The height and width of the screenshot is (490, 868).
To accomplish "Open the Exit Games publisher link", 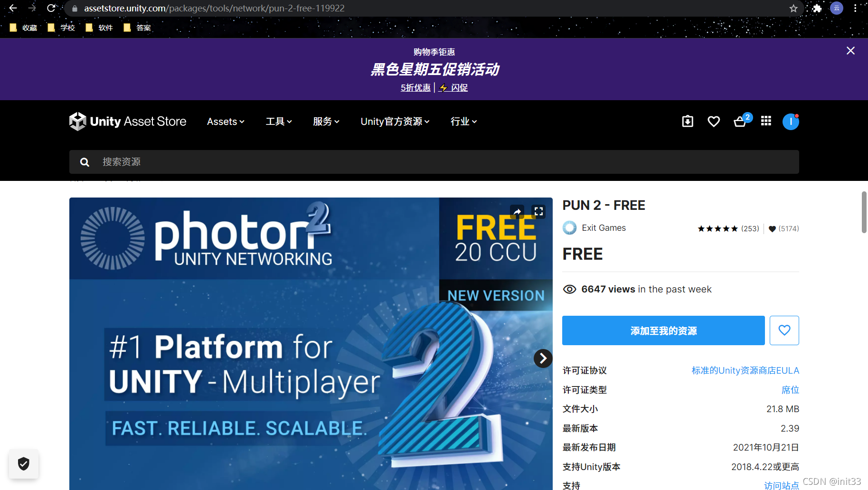I will click(604, 228).
